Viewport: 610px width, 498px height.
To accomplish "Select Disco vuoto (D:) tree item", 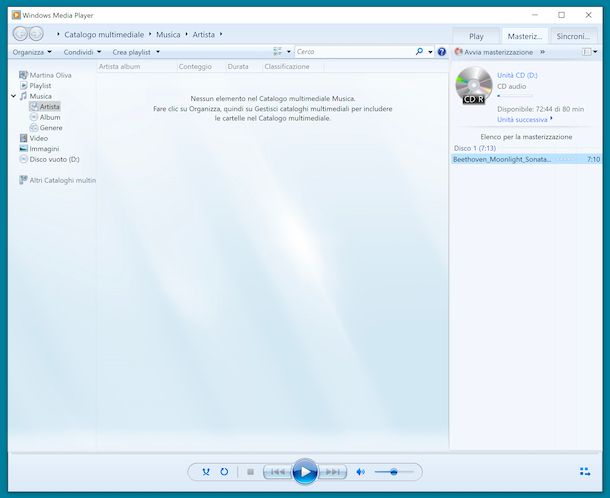I will (49, 159).
